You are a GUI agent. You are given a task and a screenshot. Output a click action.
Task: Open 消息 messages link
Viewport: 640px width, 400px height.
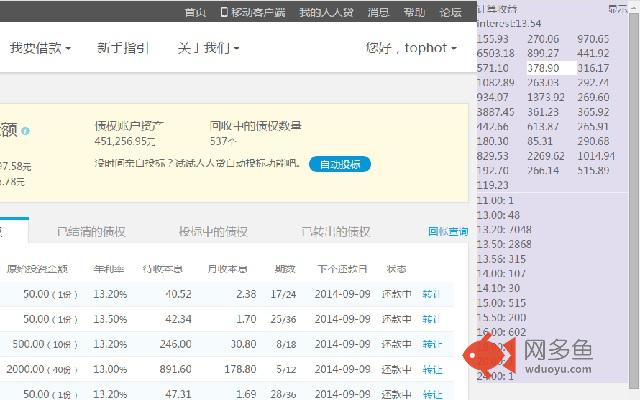click(x=378, y=12)
